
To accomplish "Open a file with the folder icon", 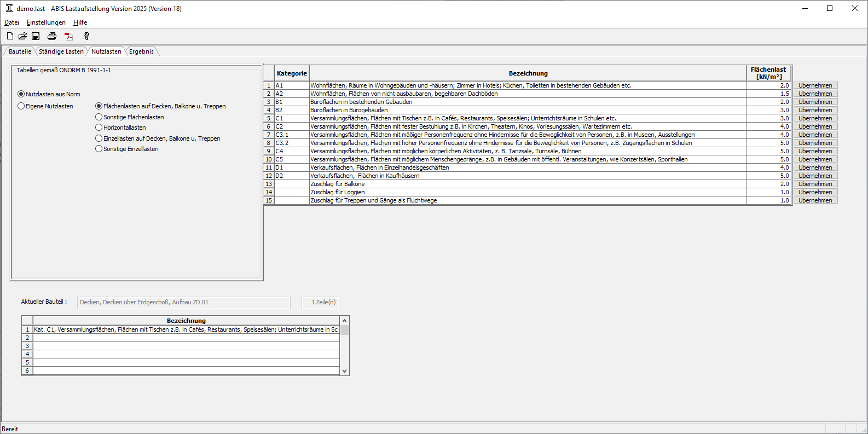I will point(22,36).
